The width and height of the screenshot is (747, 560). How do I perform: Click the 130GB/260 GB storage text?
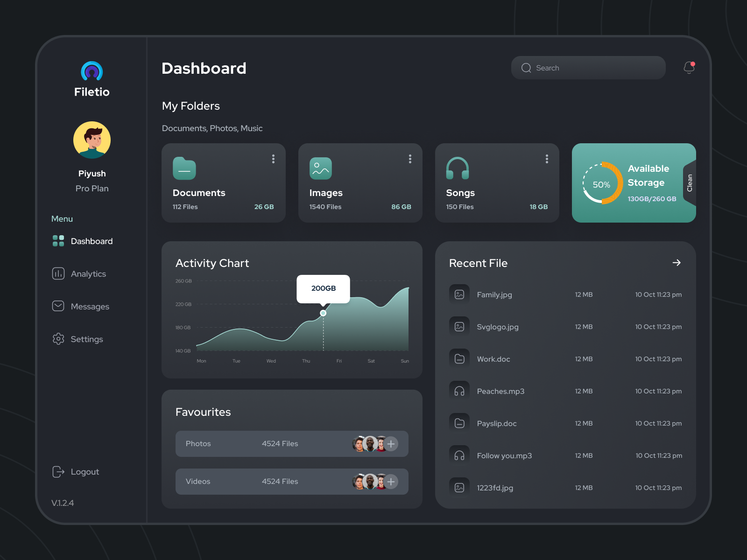pyautogui.click(x=652, y=199)
